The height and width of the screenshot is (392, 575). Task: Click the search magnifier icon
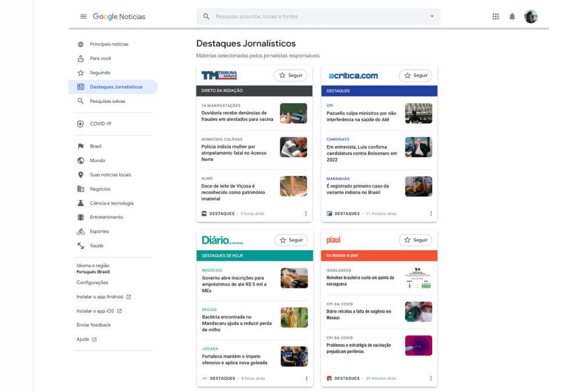tap(206, 16)
